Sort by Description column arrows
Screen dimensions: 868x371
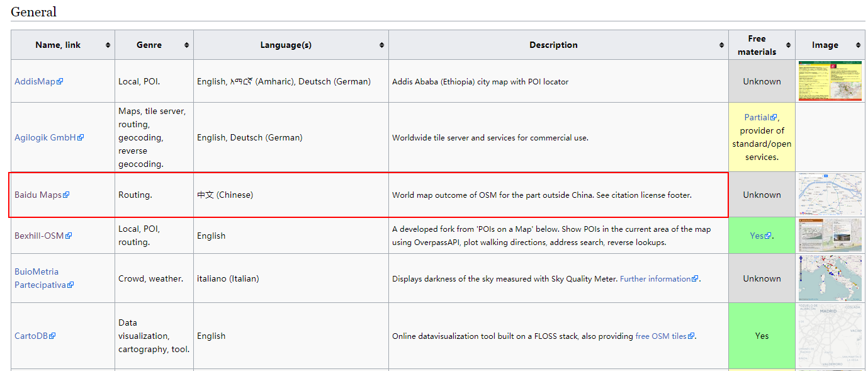tap(722, 45)
